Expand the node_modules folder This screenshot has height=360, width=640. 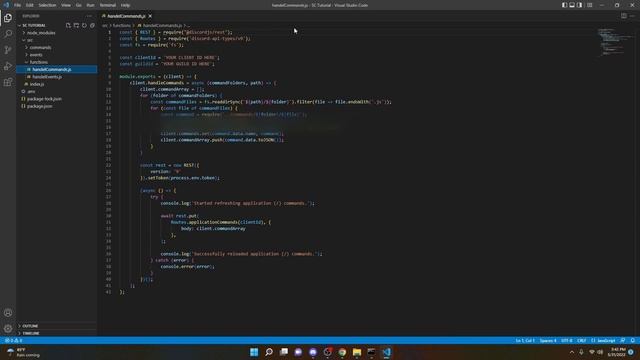tap(41, 33)
